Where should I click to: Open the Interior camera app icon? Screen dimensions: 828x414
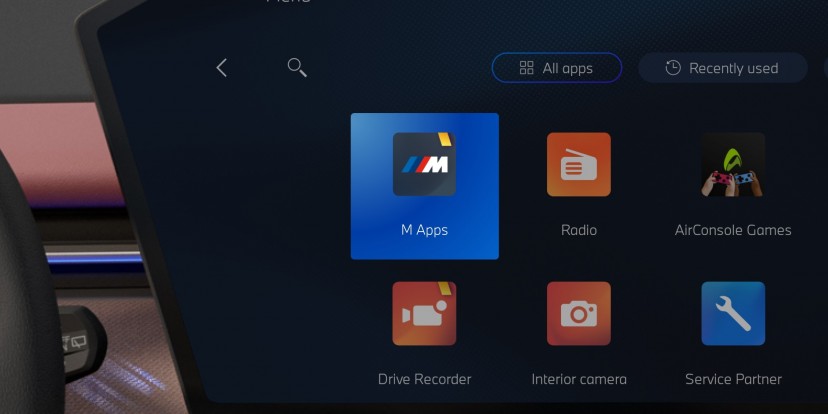(578, 313)
